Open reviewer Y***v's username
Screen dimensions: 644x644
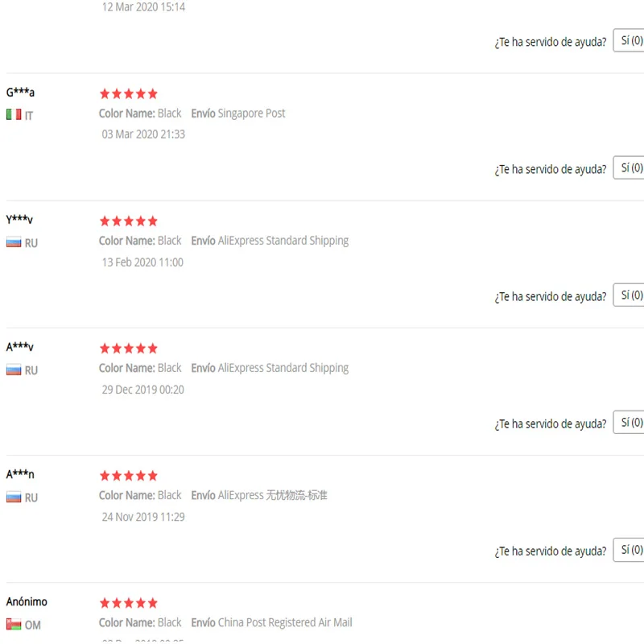point(19,220)
